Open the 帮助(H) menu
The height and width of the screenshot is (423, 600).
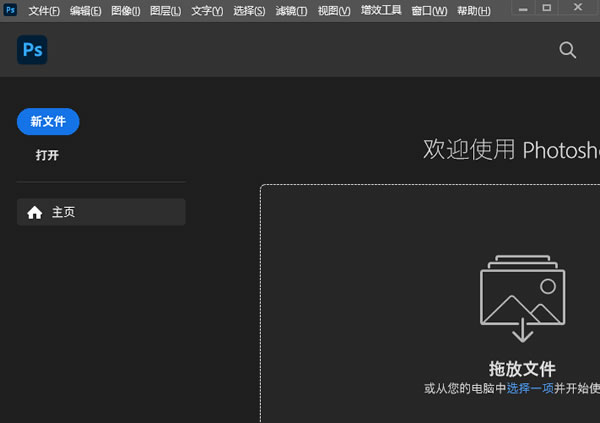click(473, 11)
